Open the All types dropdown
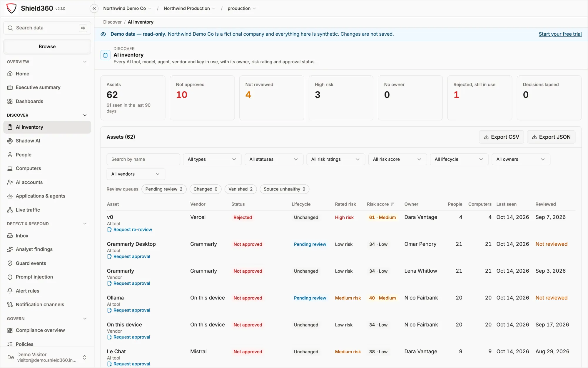Viewport: 588px width, 368px height. 212,159
